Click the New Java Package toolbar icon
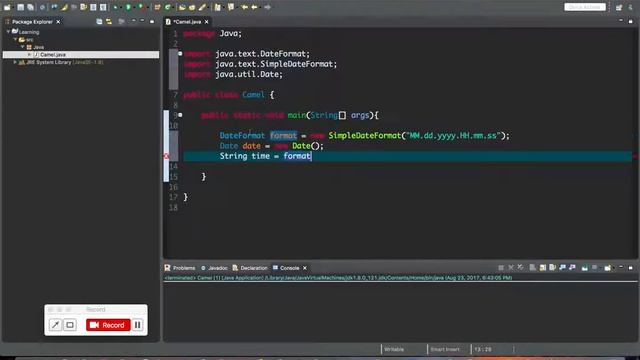 click(x=158, y=7)
